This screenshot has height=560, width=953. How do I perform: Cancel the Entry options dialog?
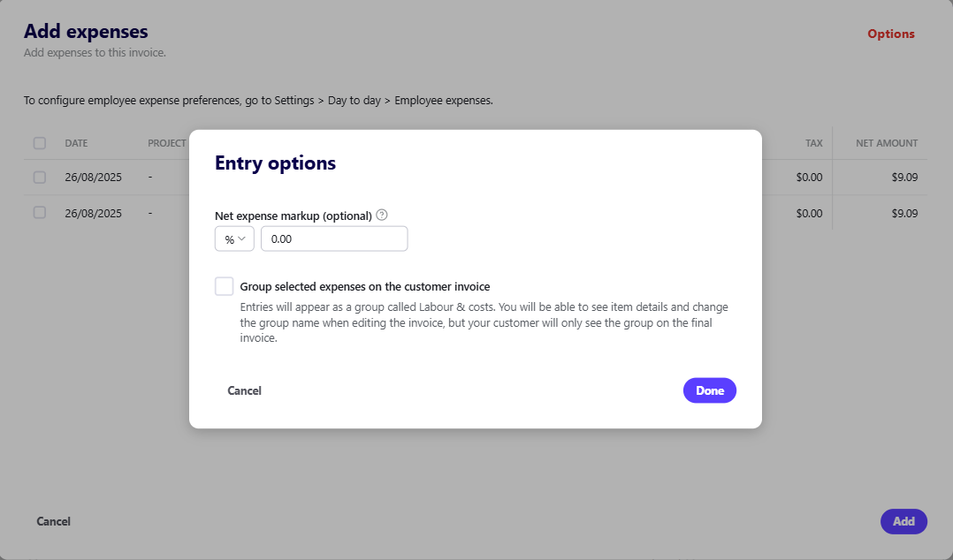click(244, 390)
